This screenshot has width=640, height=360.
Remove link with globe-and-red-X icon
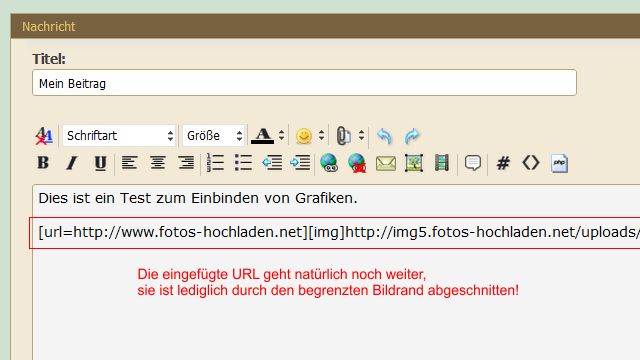coord(357,163)
